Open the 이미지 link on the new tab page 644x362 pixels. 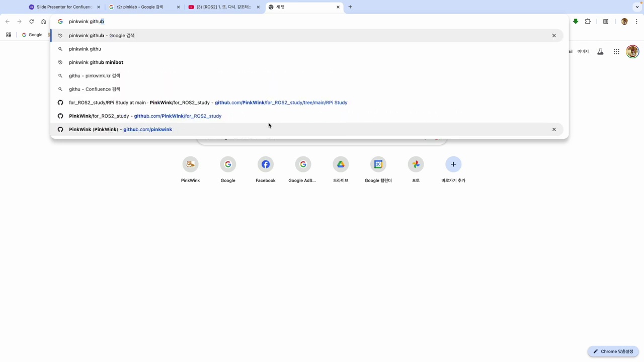[x=583, y=52]
